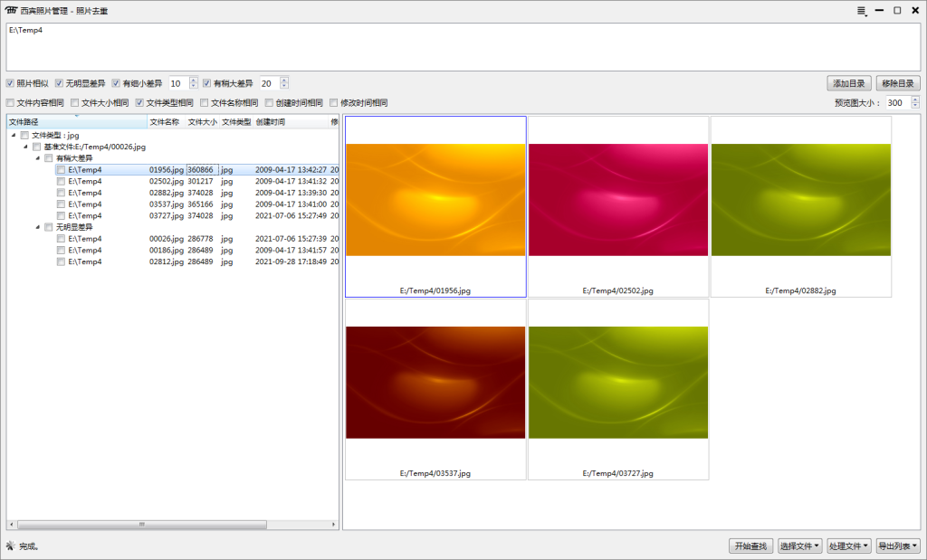Select the 03537.jpg file name cell
This screenshot has height=560, width=927.
[167, 204]
